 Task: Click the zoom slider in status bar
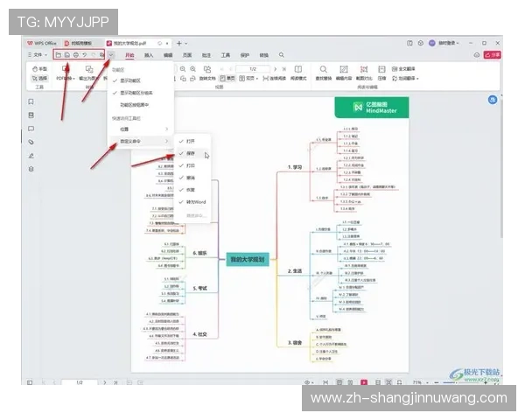462,382
